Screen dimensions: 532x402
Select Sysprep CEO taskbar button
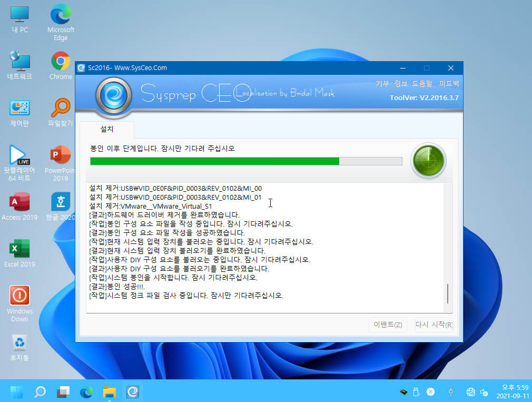(133, 392)
